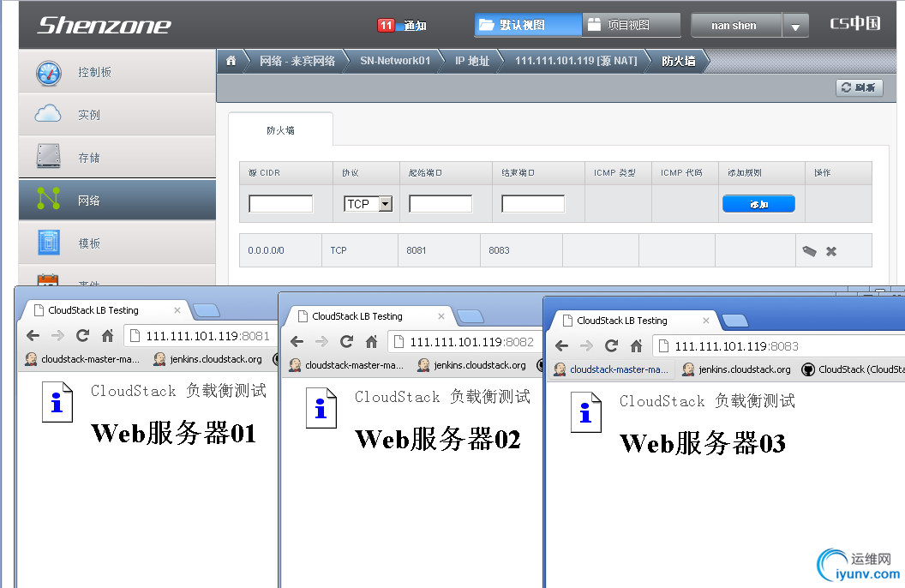Open cloudstack-master-ma... bookmark in 8081 window
The width and height of the screenshot is (905, 588).
point(82,359)
